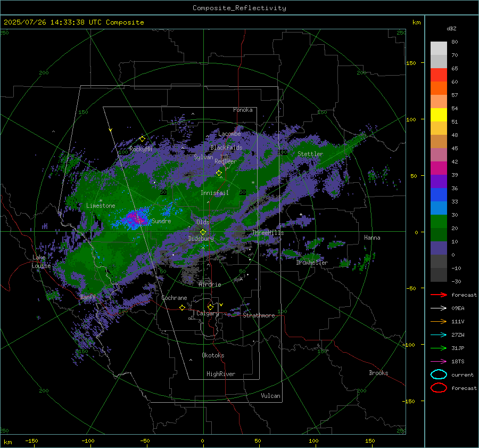Click the yellow diamond marker near RockyMH
Image resolution: width=479 pixels, height=448 pixels.
coord(142,139)
